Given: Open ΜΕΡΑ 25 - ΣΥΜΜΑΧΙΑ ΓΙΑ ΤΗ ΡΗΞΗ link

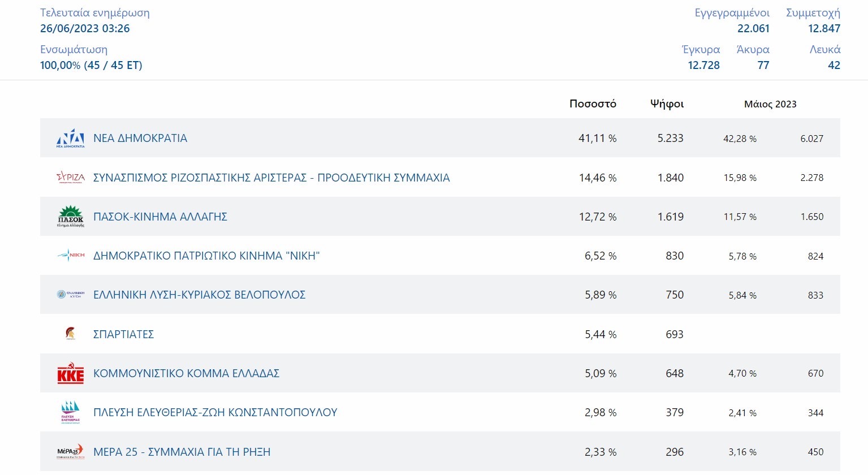Looking at the screenshot, I should pyautogui.click(x=182, y=452).
